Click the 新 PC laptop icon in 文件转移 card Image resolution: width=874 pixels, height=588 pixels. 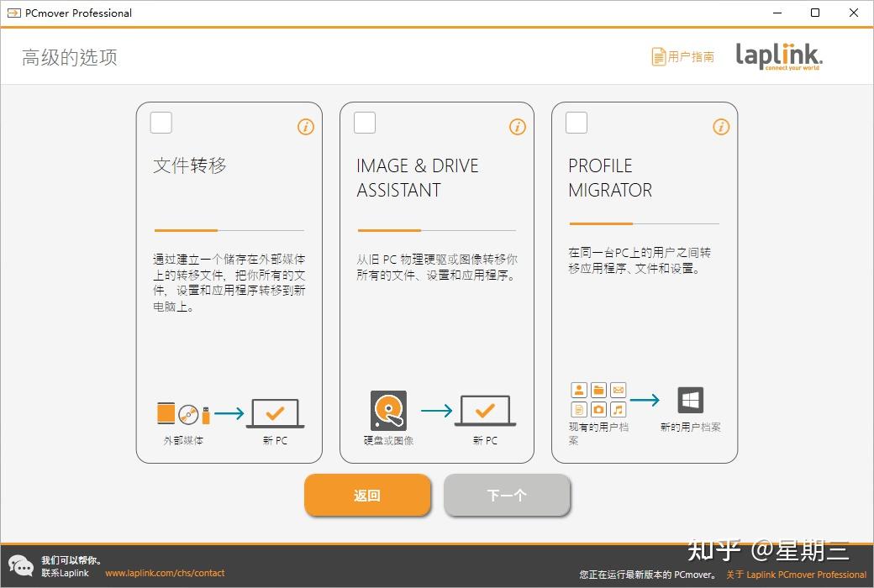pos(276,413)
